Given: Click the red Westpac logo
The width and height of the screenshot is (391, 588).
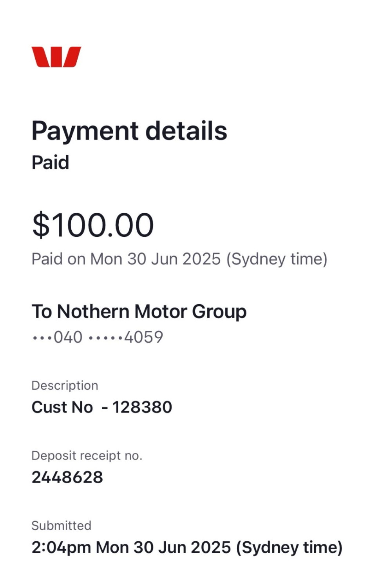Looking at the screenshot, I should click(x=56, y=57).
